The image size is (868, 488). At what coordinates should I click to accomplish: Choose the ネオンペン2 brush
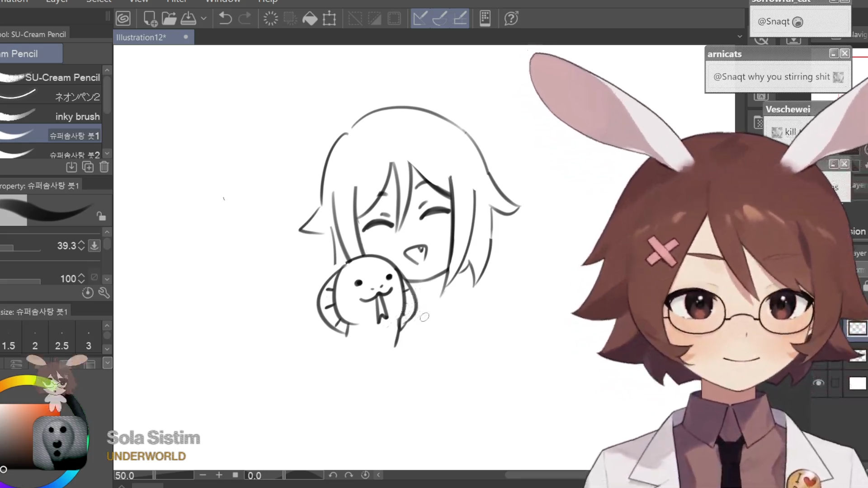(51, 97)
